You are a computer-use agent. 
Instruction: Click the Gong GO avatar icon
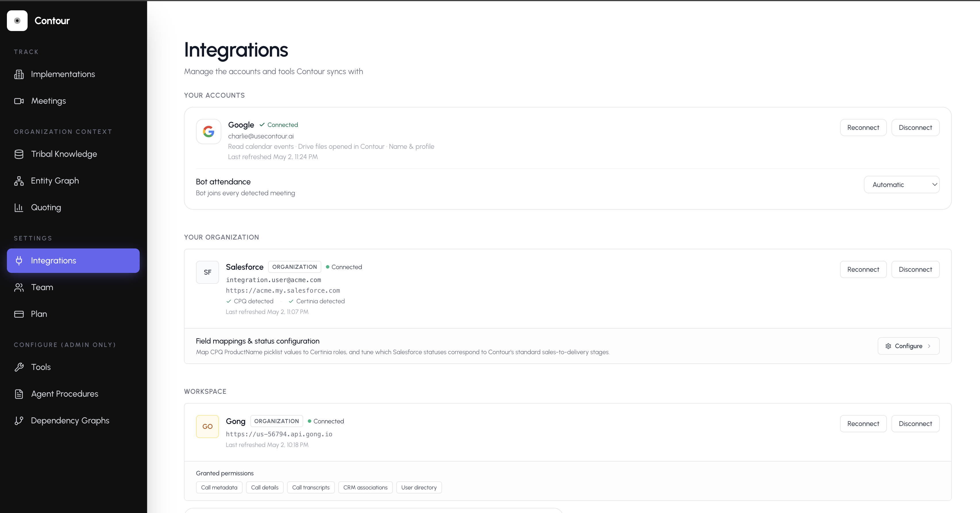[x=207, y=426]
